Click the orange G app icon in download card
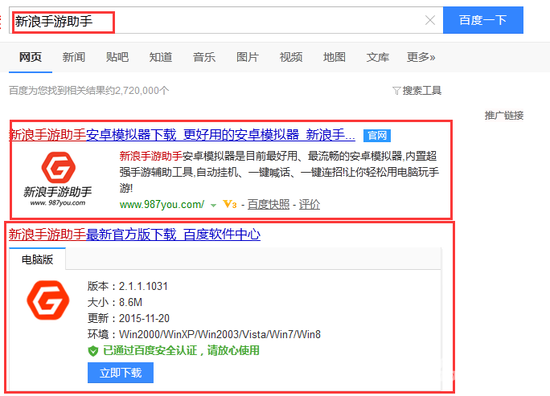 [x=48, y=300]
